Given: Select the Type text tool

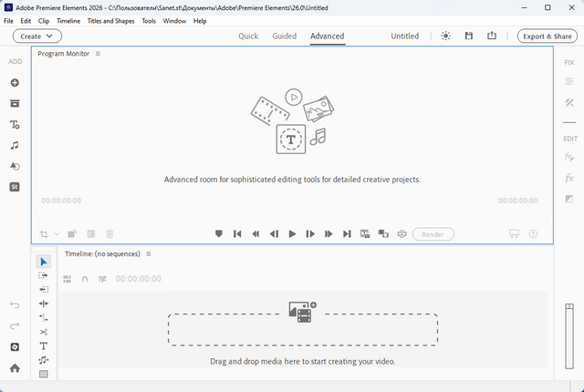Looking at the screenshot, I should (x=44, y=346).
